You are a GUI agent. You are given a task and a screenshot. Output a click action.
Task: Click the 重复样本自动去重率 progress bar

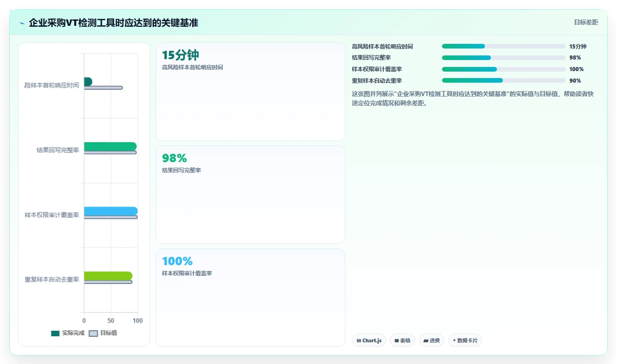point(503,80)
